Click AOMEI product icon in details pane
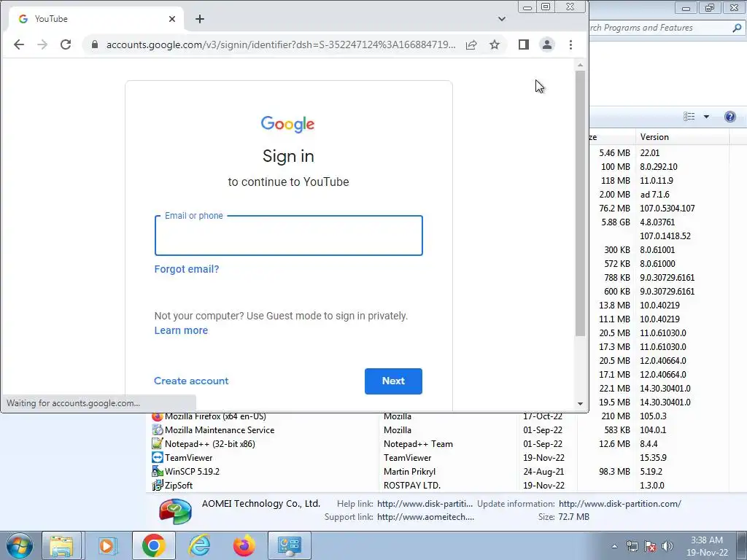Viewport: 747px width, 560px height. (x=175, y=511)
